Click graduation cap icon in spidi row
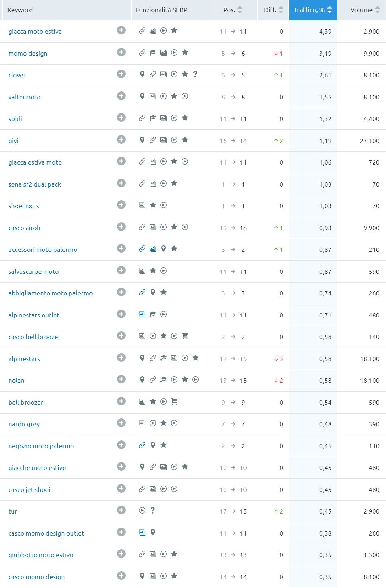Viewport: 386px width, 588px height. click(153, 118)
